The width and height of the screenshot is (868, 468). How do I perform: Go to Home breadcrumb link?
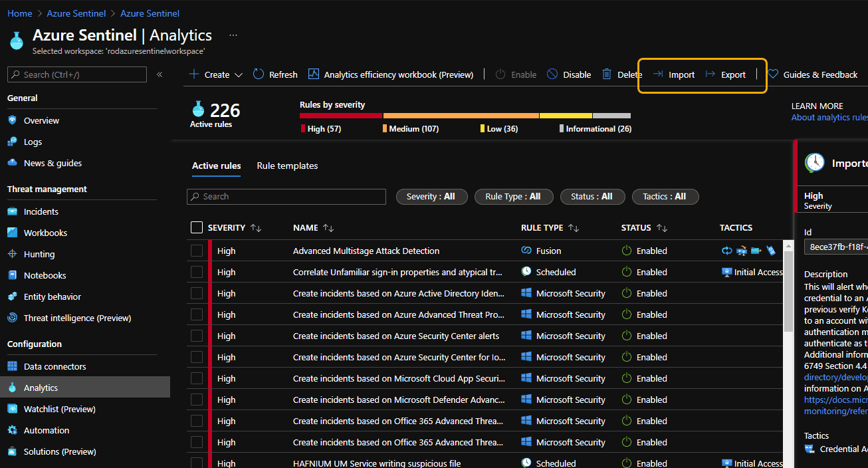[20, 13]
